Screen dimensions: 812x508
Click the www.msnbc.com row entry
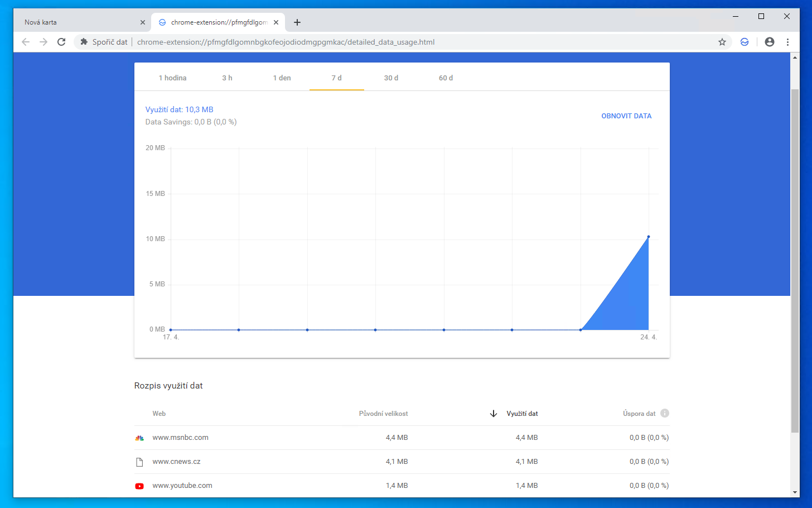click(x=181, y=438)
